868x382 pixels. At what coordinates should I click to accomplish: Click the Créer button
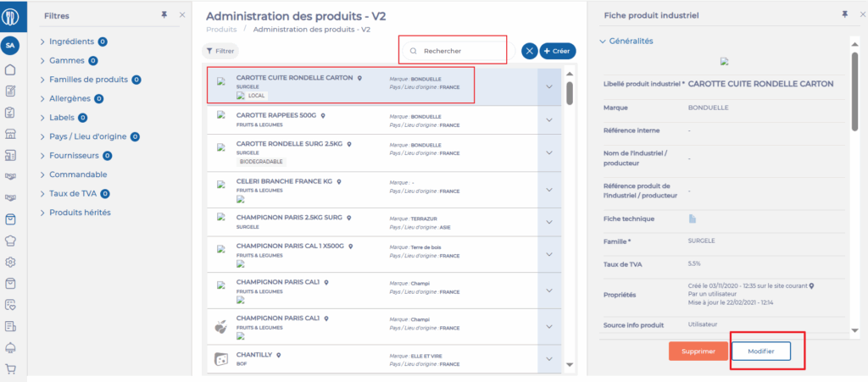557,51
